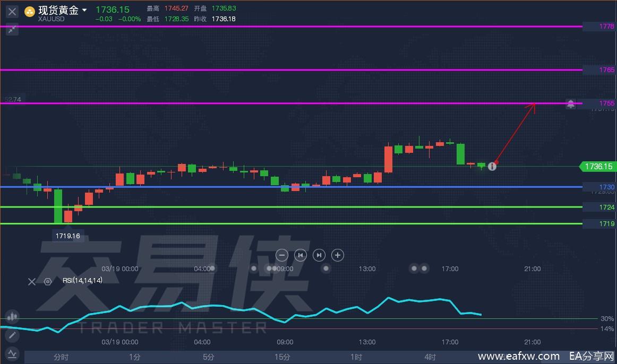Click the rightmost event dot before 17:00

[x=424, y=268]
